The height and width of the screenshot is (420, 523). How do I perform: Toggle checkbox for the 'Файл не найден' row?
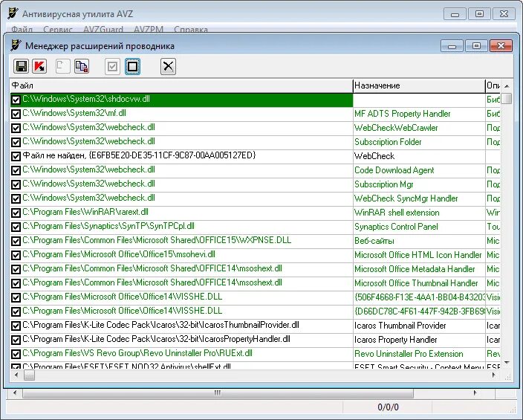16,156
